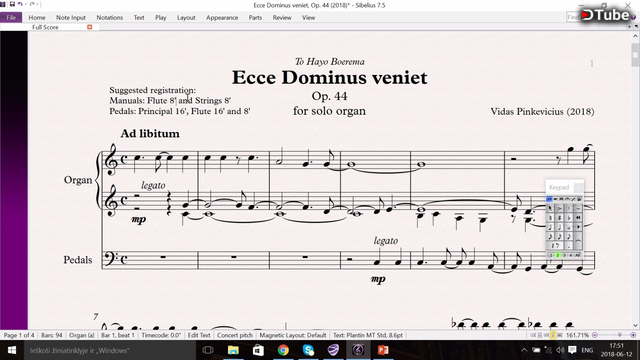This screenshot has width=640, height=360.
Task: Click the 161.71% zoom level readout
Action: point(577,335)
